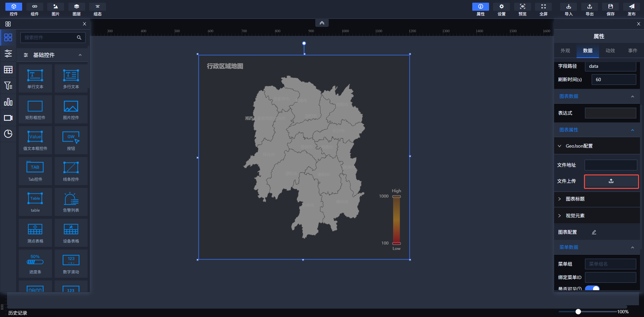Click the zoom slider handle
Viewport: 644px width, 317px height.
578,312
